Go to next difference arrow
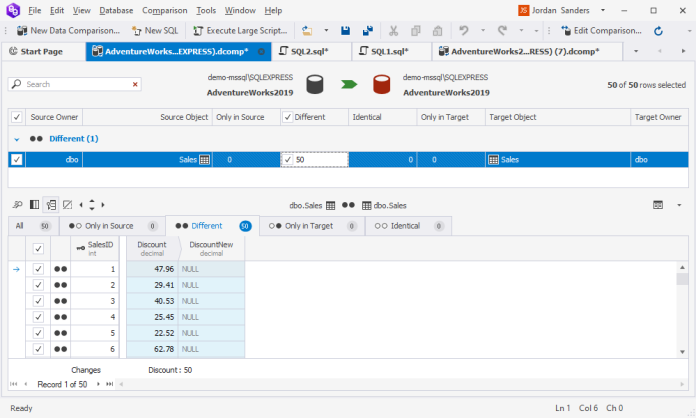Viewport: 696px width, 418px height. [x=103, y=205]
